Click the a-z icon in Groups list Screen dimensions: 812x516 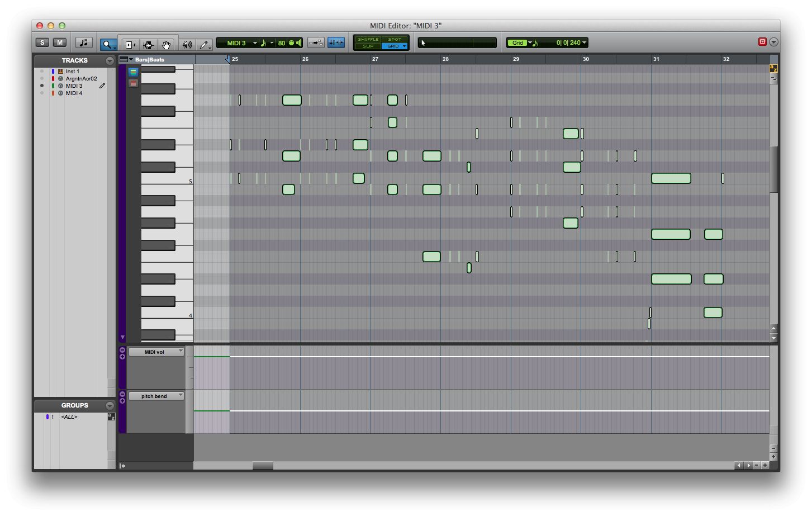[x=111, y=417]
